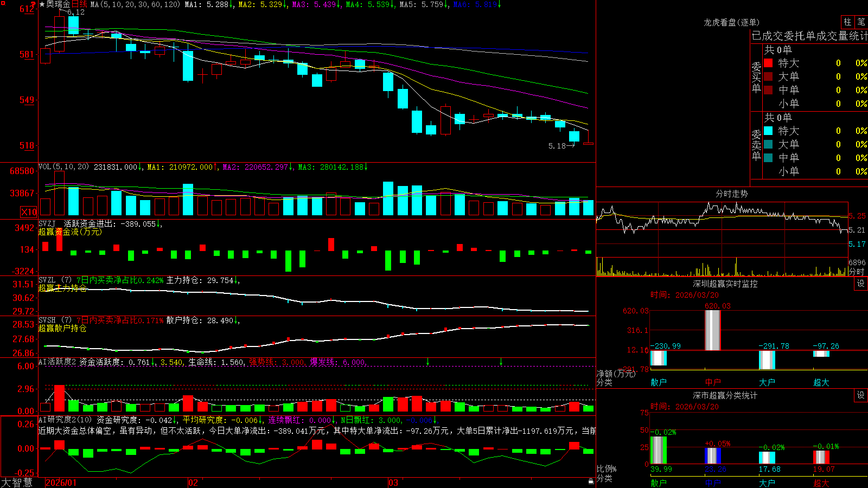Click the 19.07 超大 ratio bar
The width and height of the screenshot is (868, 488).
tap(821, 457)
